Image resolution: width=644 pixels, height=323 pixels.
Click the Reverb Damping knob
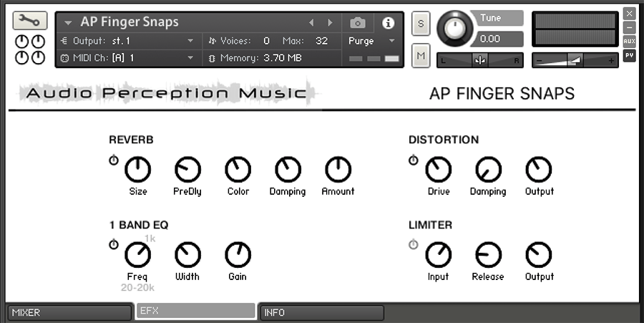[x=288, y=169]
